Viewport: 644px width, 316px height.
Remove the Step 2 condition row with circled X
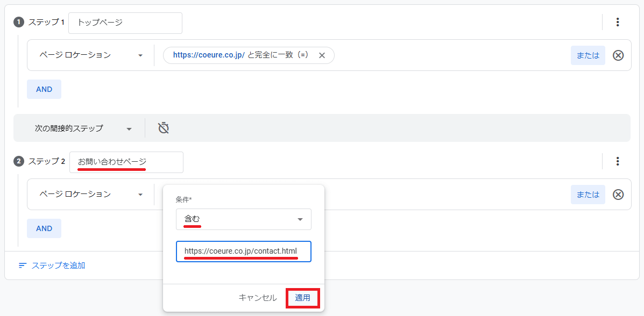[x=618, y=195]
